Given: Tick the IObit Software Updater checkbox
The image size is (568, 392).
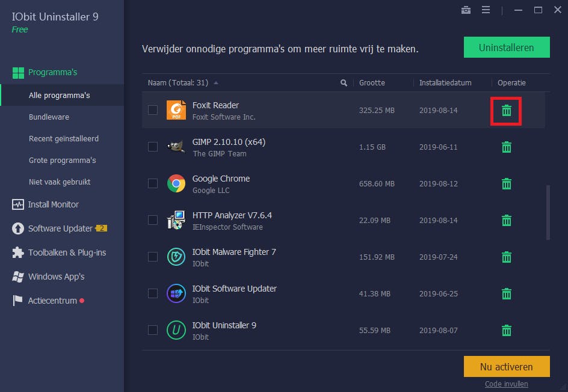Looking at the screenshot, I should click(x=153, y=293).
